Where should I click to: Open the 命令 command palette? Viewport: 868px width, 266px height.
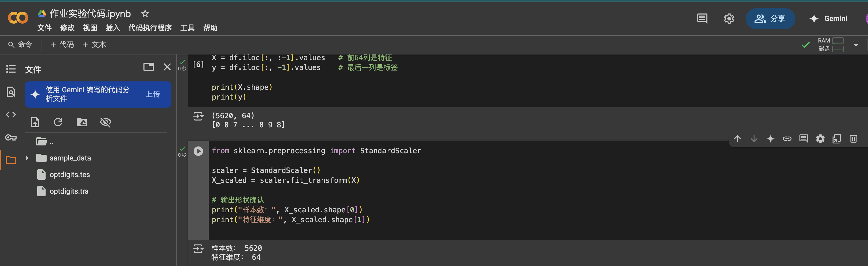(x=20, y=45)
